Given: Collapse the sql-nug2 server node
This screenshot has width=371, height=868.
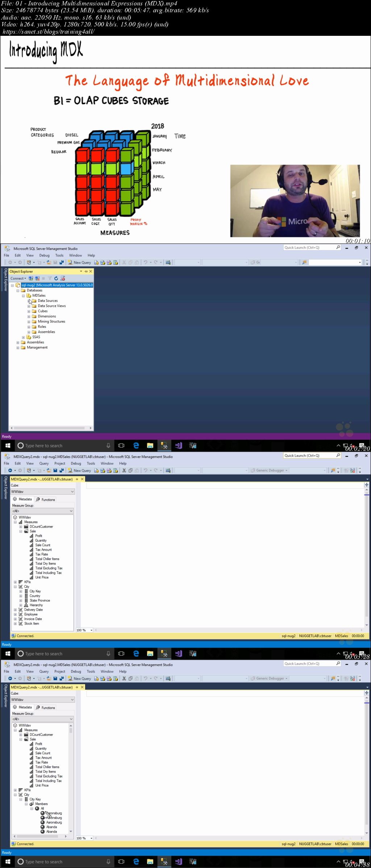Looking at the screenshot, I should [x=12, y=285].
